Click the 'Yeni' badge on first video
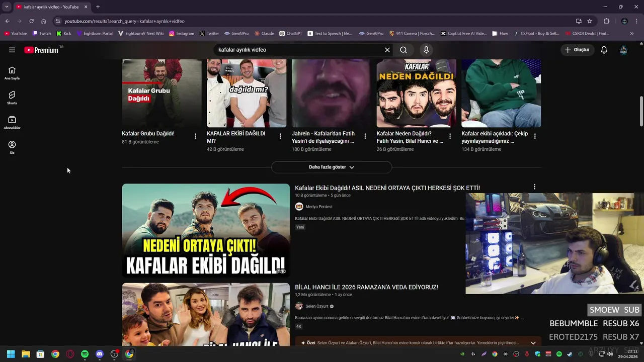Image resolution: width=644 pixels, height=362 pixels. (x=300, y=227)
